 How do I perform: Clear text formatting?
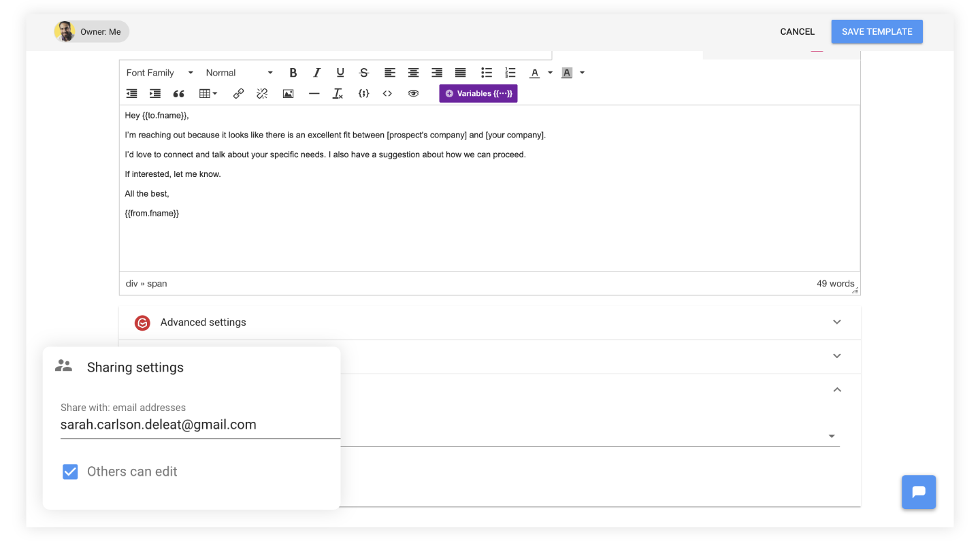point(338,93)
